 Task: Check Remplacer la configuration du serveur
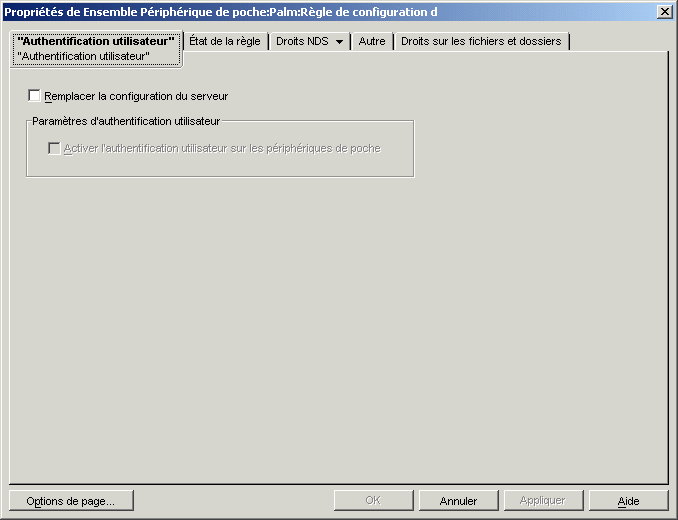pos(34,96)
